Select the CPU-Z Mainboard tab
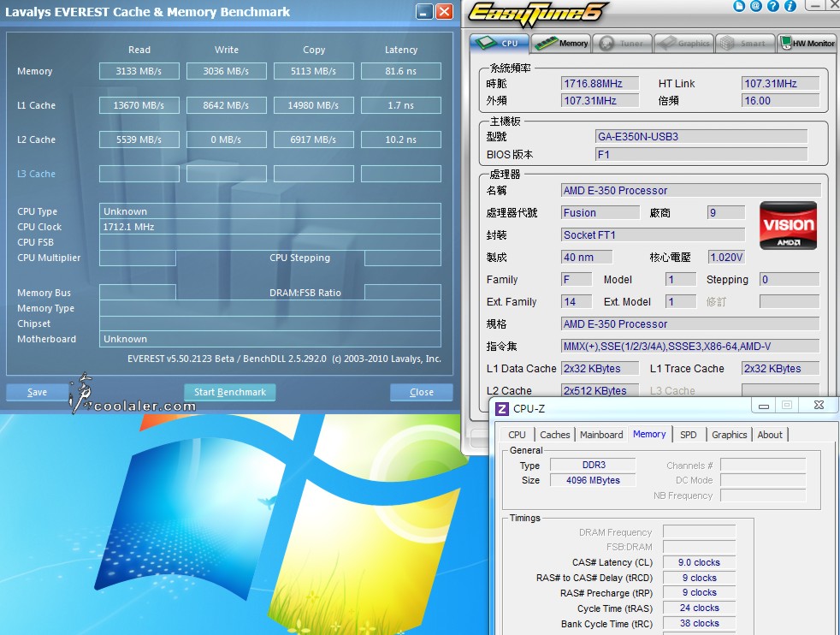Image resolution: width=840 pixels, height=635 pixels. 601,435
